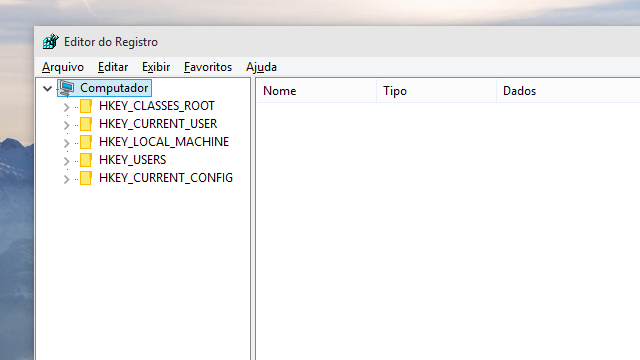Click the HKEY_USERS folder icon
This screenshot has width=640, height=360.
point(86,160)
